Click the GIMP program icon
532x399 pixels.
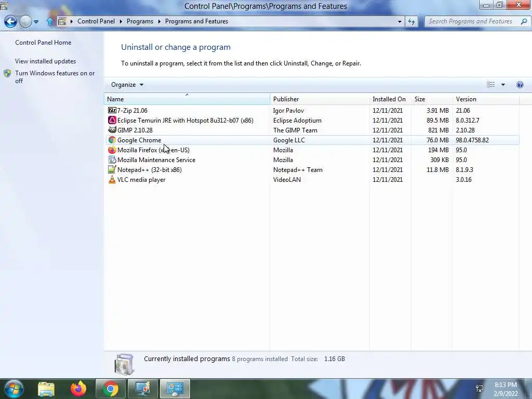click(112, 130)
